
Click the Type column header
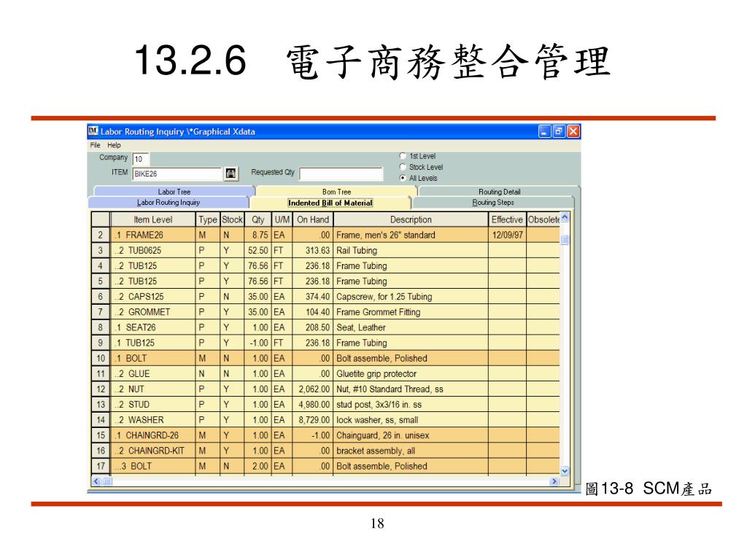click(208, 219)
